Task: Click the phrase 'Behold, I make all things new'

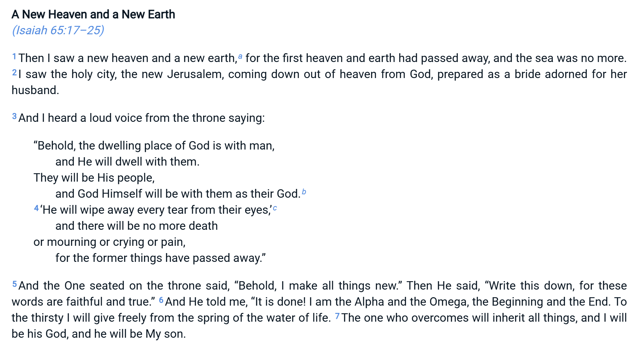Action: coord(317,286)
